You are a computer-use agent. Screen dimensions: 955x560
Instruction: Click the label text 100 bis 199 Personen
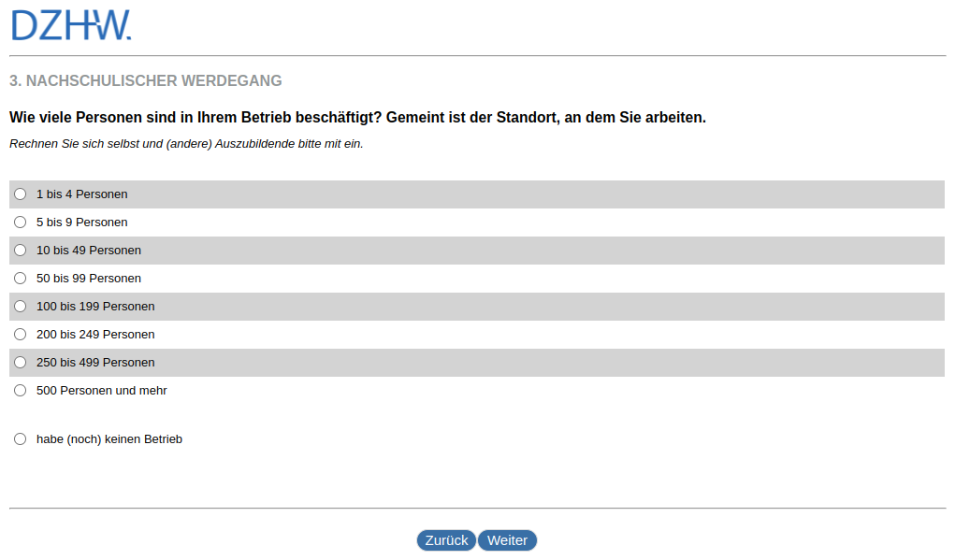pyautogui.click(x=95, y=307)
